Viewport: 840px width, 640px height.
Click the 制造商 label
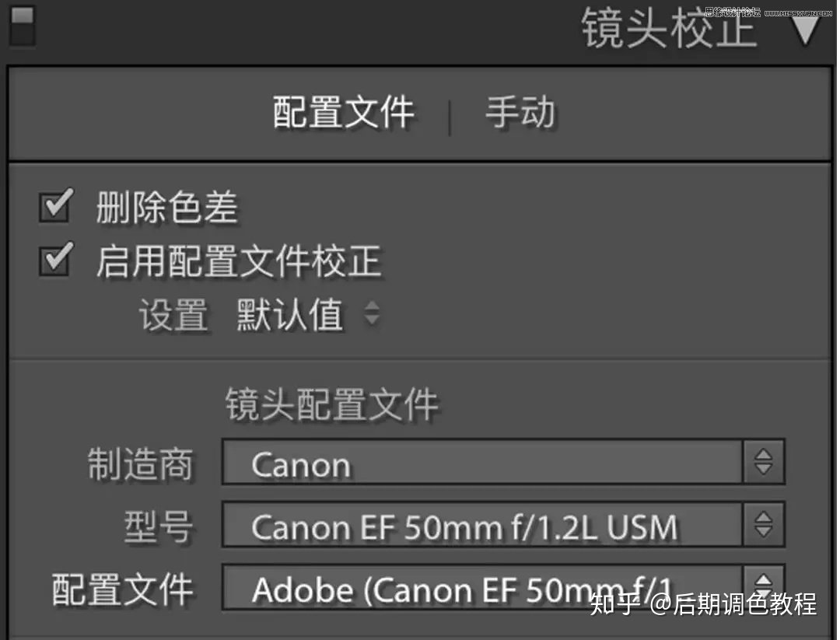[140, 463]
